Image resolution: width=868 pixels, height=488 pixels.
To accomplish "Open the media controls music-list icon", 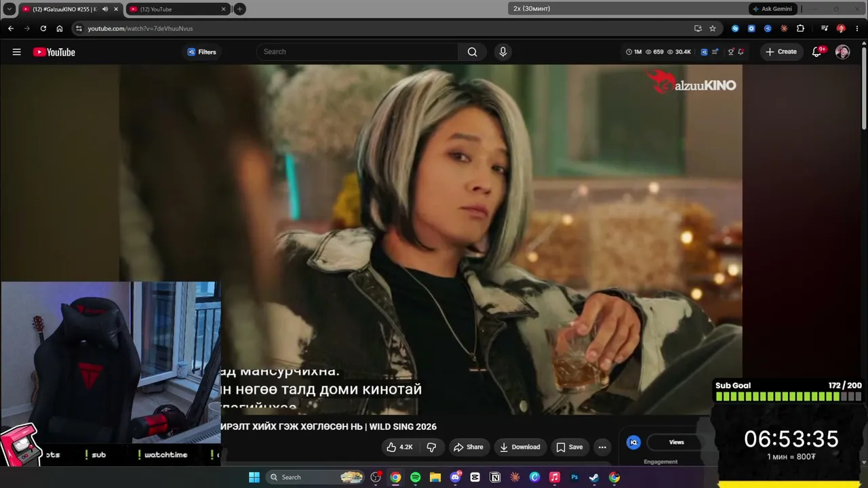I will [824, 28].
